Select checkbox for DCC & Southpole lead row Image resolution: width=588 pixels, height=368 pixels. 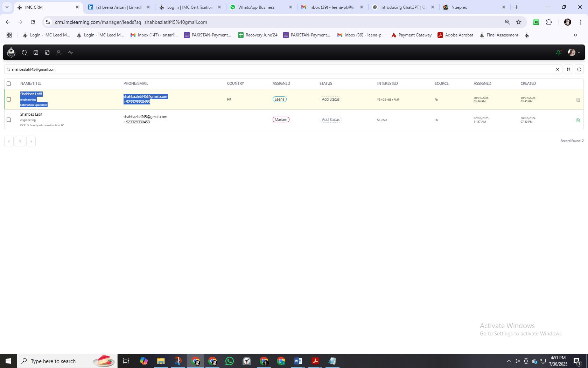9,120
